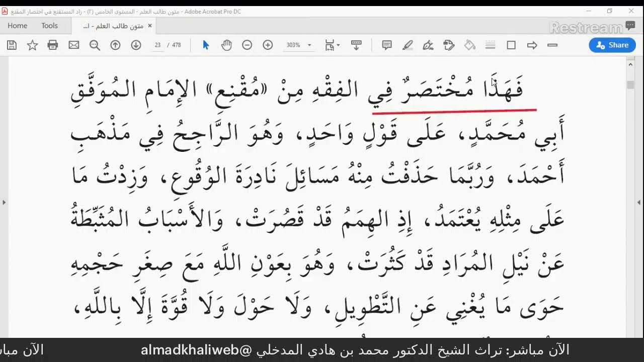This screenshot has height=362, width=644.
Task: Go to the next page arrow
Action: [x=136, y=45]
